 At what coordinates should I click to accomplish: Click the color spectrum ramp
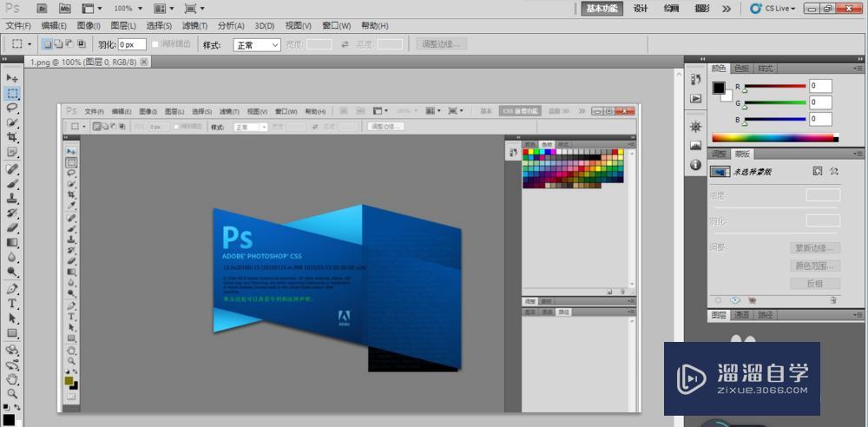pyautogui.click(x=775, y=138)
